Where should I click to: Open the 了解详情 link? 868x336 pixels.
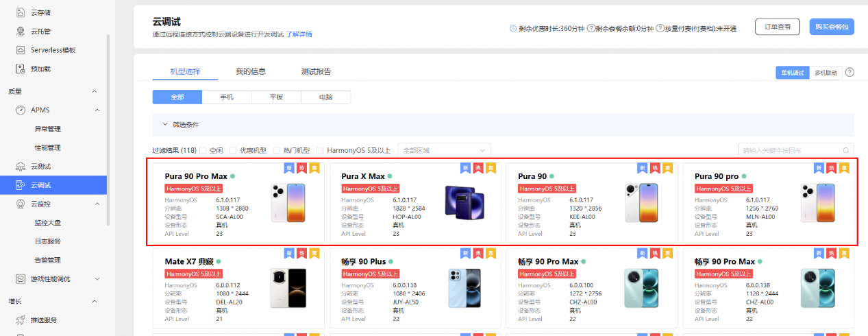(x=299, y=34)
